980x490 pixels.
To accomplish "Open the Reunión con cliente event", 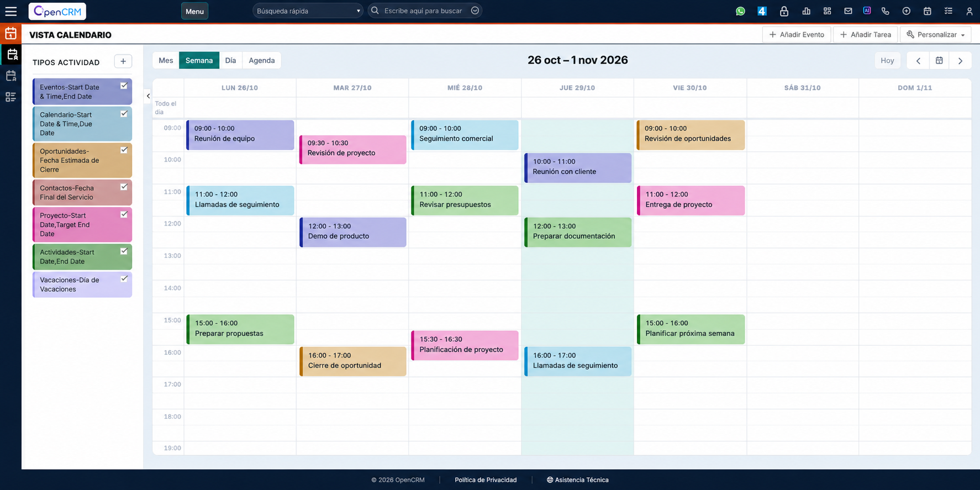I will pos(578,168).
